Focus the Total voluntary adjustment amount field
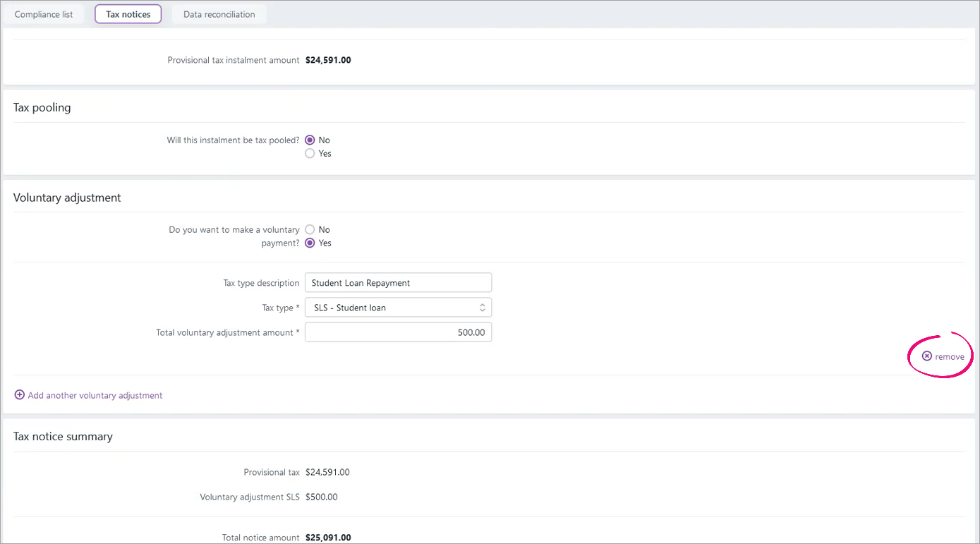Image resolution: width=980 pixels, height=544 pixels. 397,332
